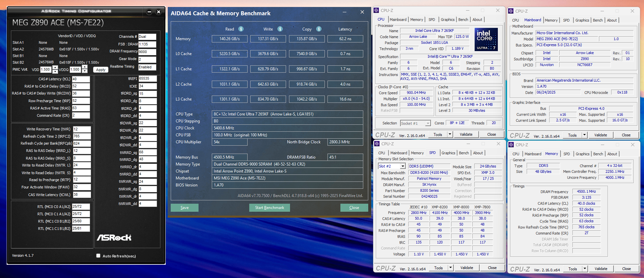Decrease VDDQ voltage with the down arrow
Viewport: 644px width, 278px height.
coord(85,71)
